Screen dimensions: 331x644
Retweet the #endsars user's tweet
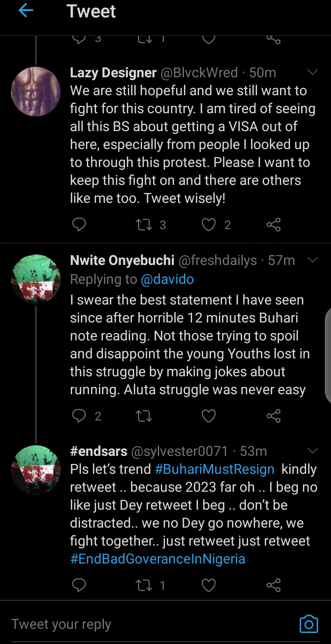pos(144,585)
